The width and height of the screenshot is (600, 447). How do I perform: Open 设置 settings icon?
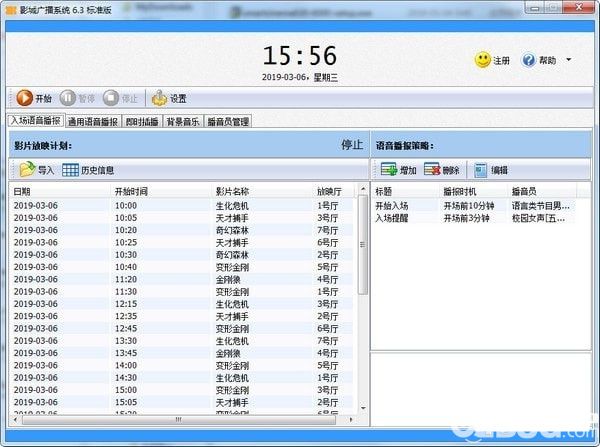pyautogui.click(x=160, y=98)
